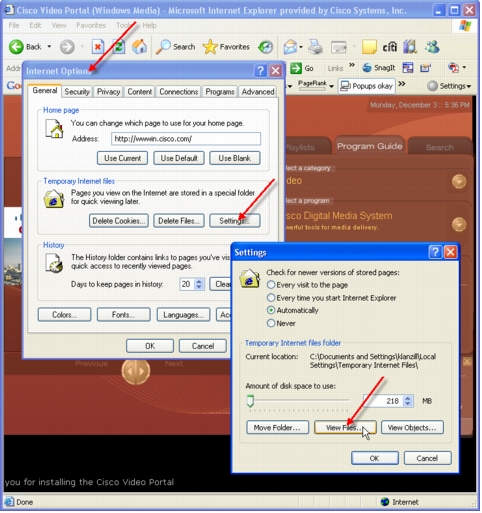
Task: Click OK in the Settings dialog
Action: (x=375, y=459)
